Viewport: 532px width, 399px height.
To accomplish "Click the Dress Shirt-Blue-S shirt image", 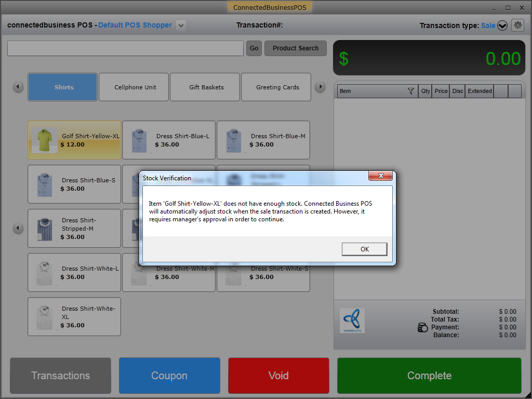I will (45, 184).
